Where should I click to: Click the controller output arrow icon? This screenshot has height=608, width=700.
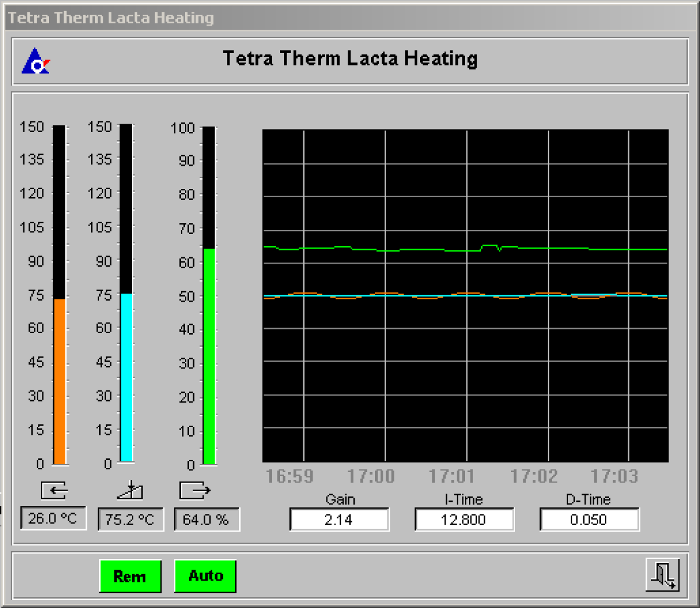point(195,490)
